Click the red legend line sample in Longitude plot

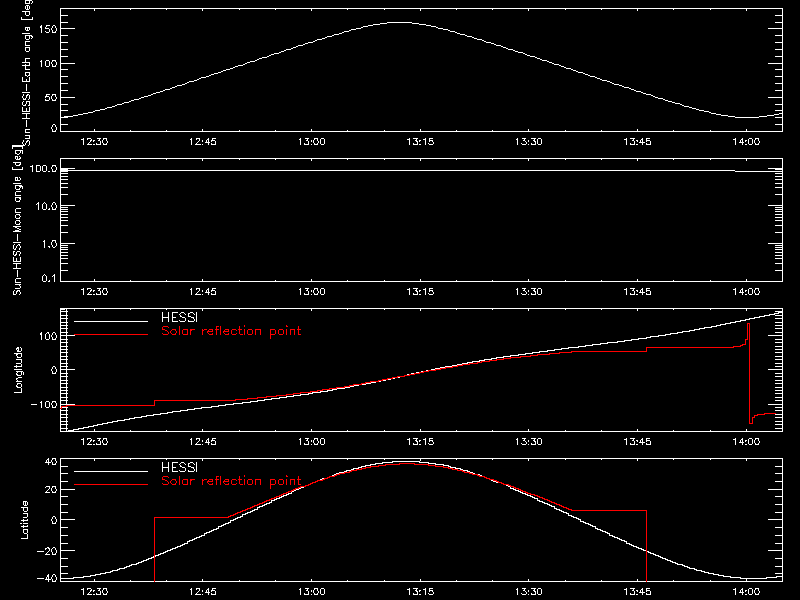tap(111, 335)
